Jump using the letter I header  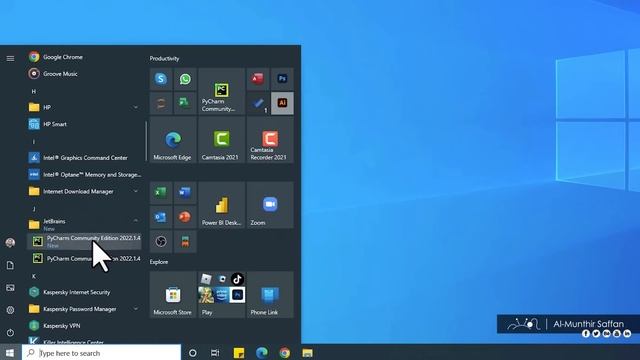point(34,141)
